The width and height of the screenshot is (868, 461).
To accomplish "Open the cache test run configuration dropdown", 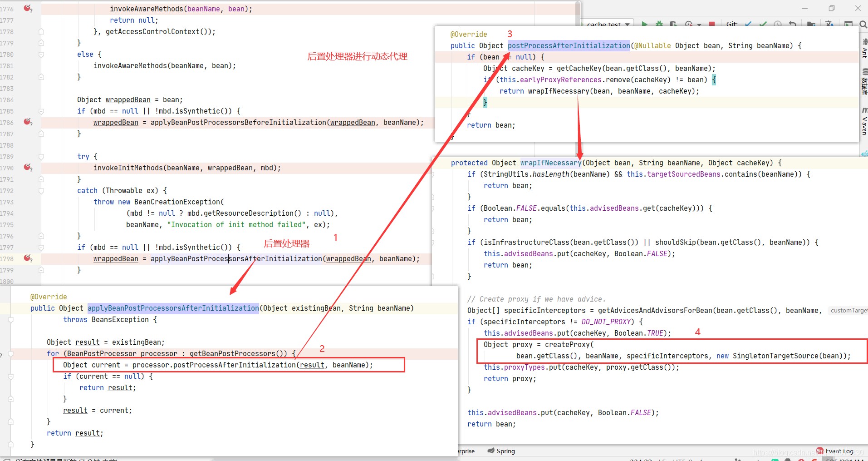I will tap(608, 24).
